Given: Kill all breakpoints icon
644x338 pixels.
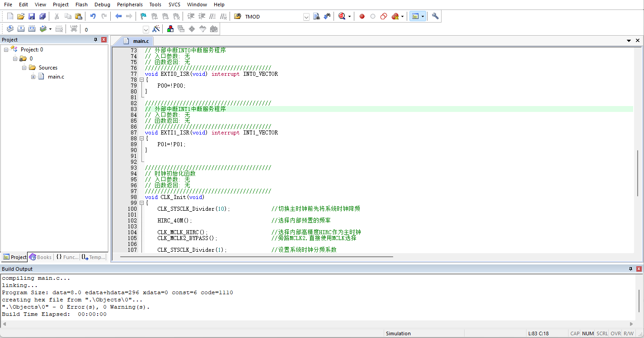Looking at the screenshot, I should pyautogui.click(x=395, y=16).
